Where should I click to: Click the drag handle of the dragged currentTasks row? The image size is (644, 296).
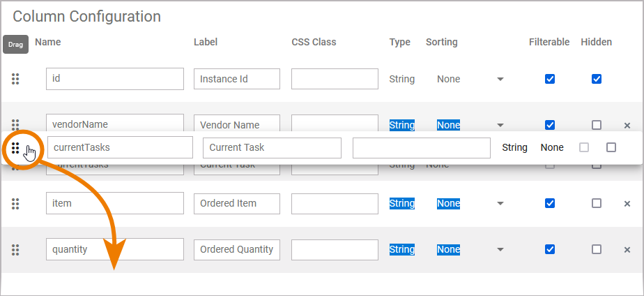click(15, 147)
